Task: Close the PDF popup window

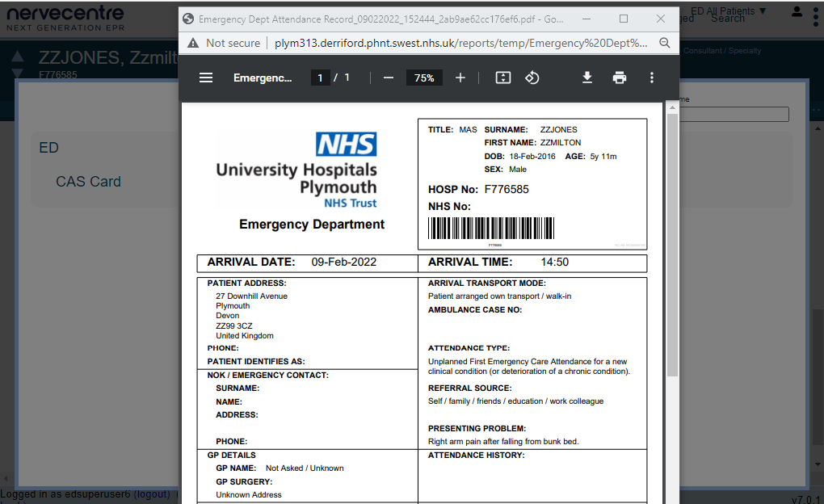Action: click(x=661, y=19)
